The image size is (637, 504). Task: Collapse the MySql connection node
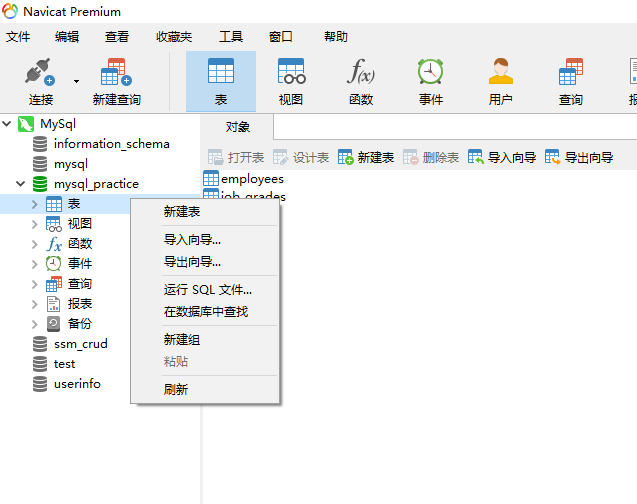pos(6,123)
